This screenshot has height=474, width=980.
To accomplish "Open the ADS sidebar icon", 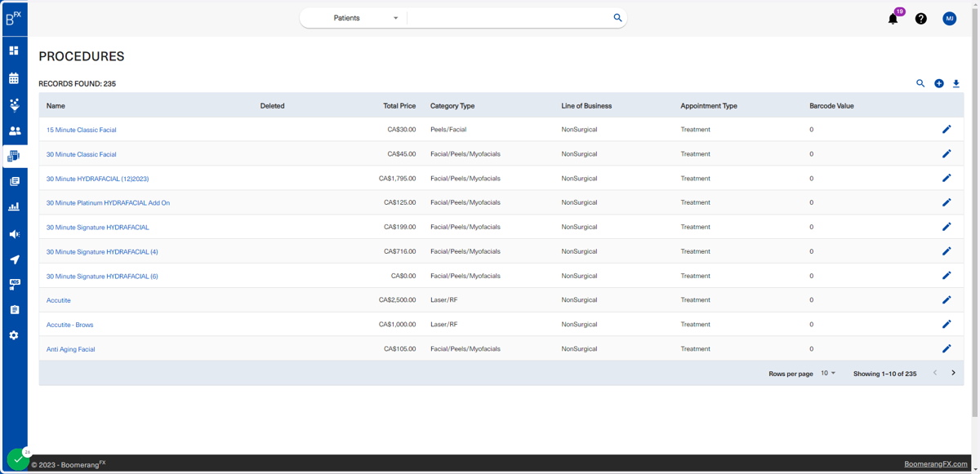I will [14, 285].
